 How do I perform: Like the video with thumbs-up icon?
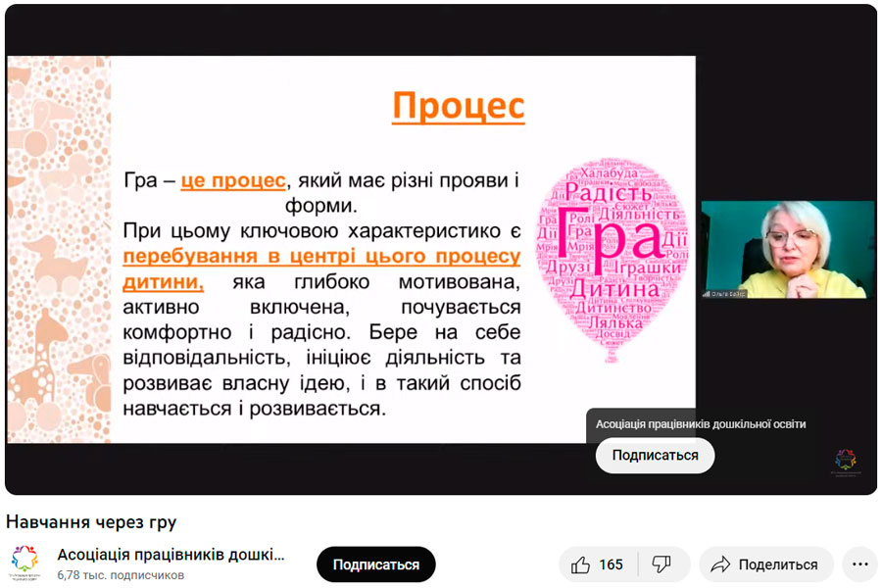[x=581, y=564]
